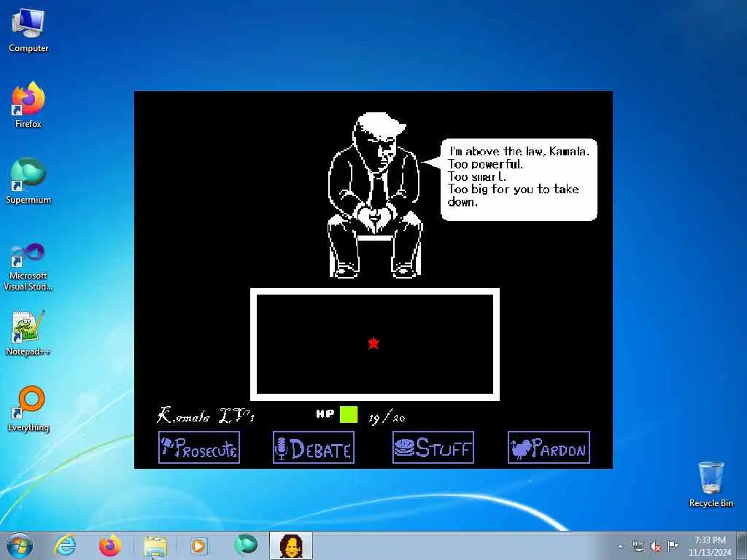Open the Supermium desktop shortcut

pyautogui.click(x=28, y=181)
